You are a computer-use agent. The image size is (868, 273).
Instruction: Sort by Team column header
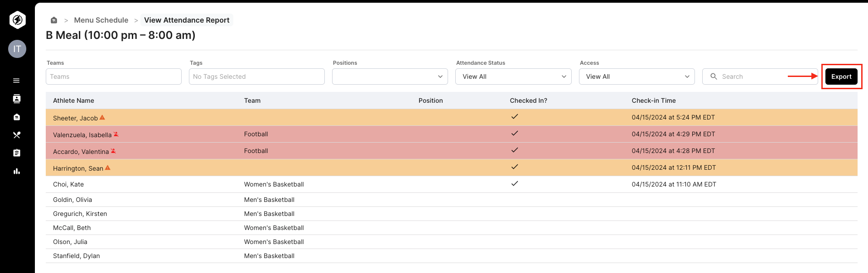pyautogui.click(x=252, y=101)
